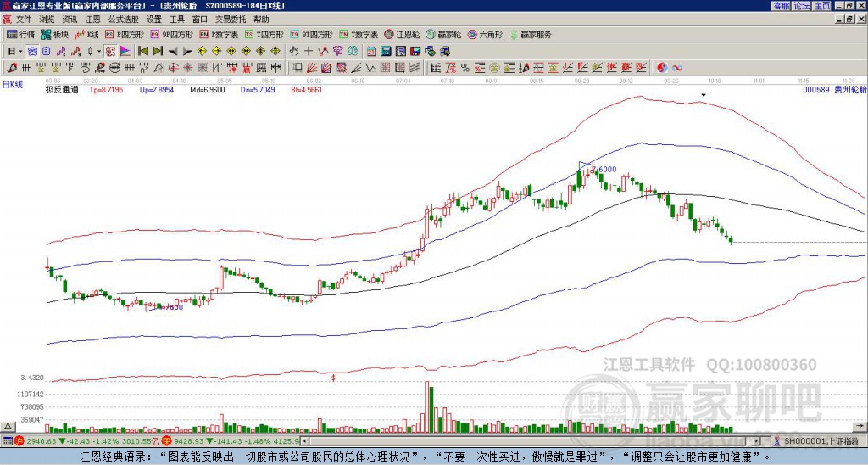Click the 客服 button in title bar
Image resolution: width=868 pixels, height=465 pixels.
(x=781, y=6)
